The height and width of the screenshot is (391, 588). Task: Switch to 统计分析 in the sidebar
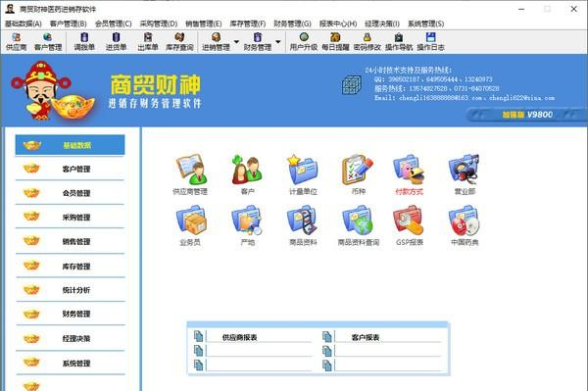[x=70, y=290]
